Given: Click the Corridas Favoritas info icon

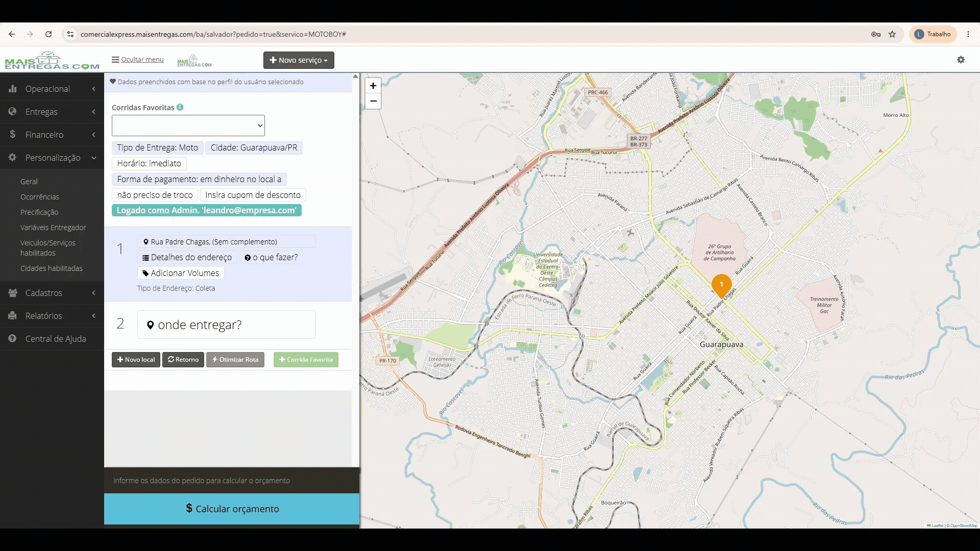Looking at the screenshot, I should point(180,107).
